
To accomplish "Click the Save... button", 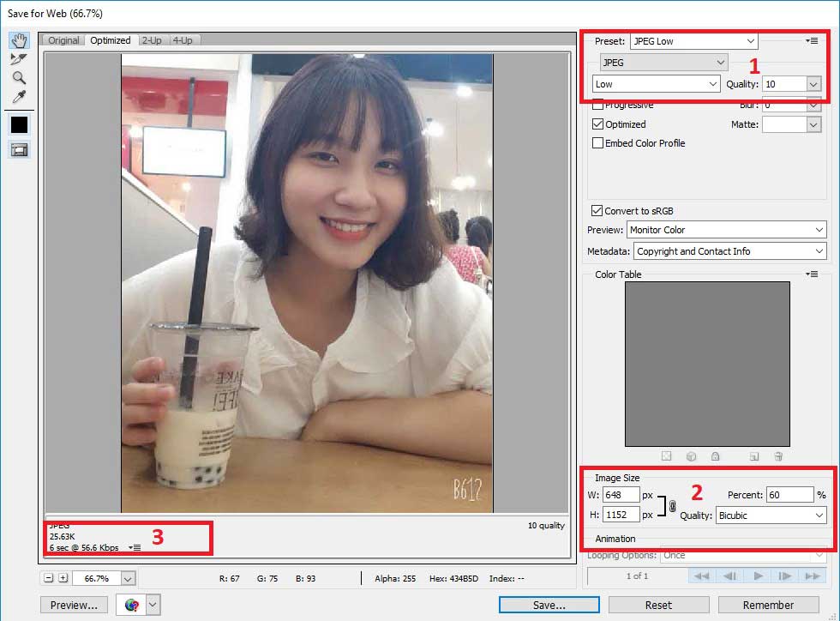I will (x=549, y=605).
